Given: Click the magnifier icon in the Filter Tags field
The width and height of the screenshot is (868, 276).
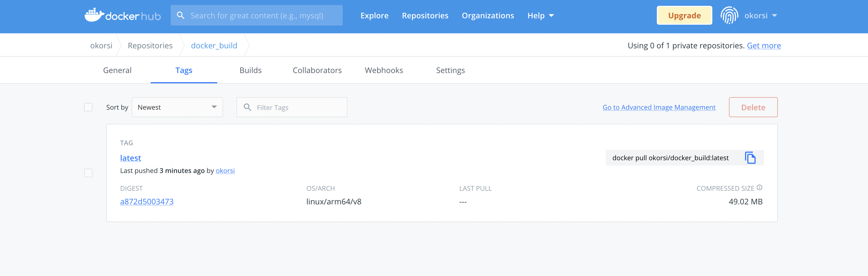Looking at the screenshot, I should click(248, 107).
